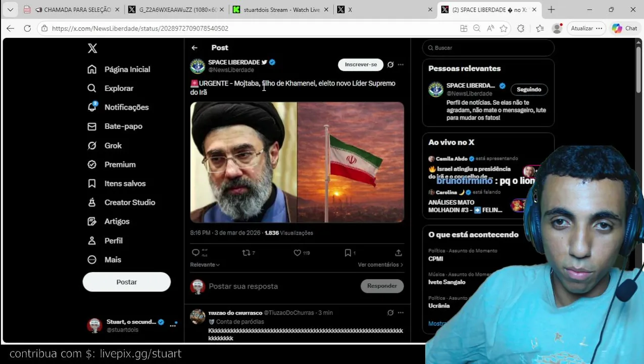Click the back arrow beside Post
644x364 pixels.
(x=194, y=48)
